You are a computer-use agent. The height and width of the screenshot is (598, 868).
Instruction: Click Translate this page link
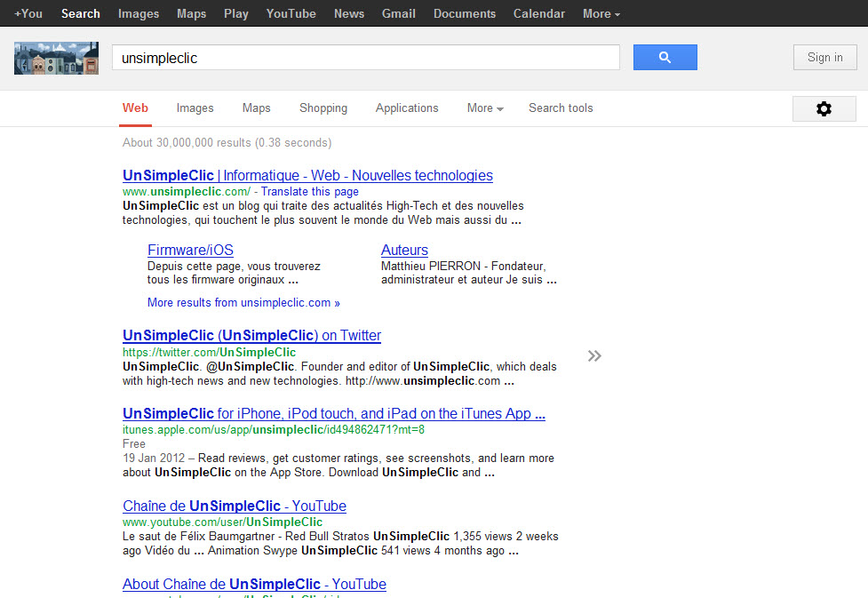click(310, 192)
